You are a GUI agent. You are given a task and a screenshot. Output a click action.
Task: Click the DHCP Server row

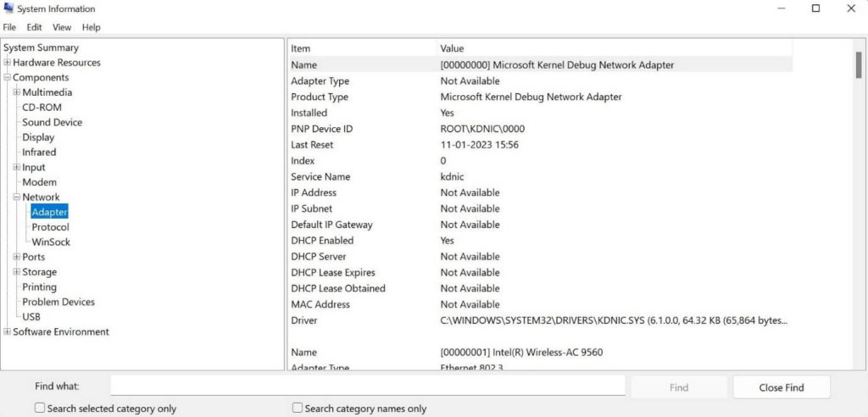[x=541, y=257]
